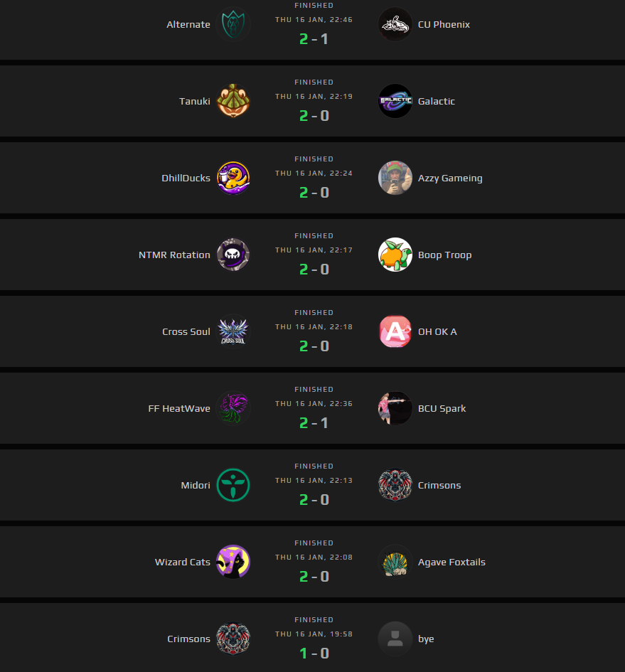Open the Agave Foxtails logo
The height and width of the screenshot is (672, 625).
395,562
